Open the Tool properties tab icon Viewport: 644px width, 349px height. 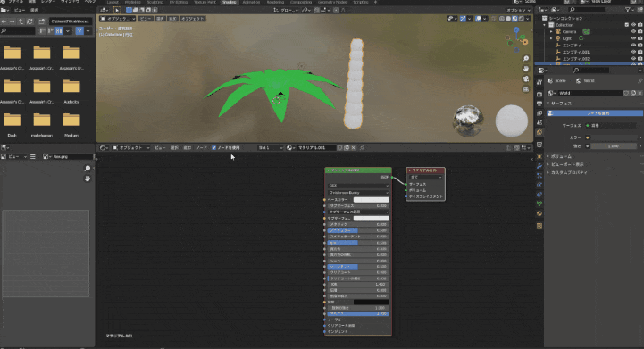(x=539, y=83)
